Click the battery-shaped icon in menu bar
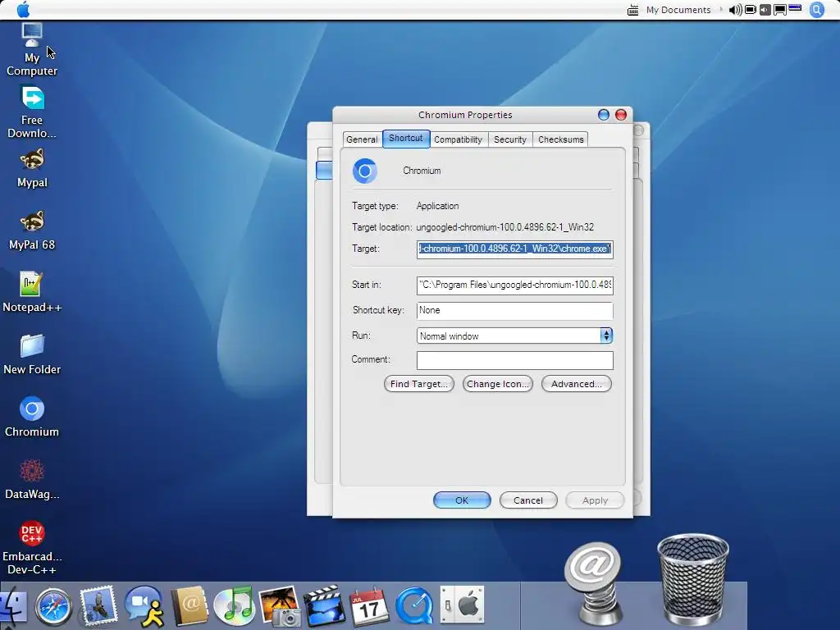The width and height of the screenshot is (840, 630). point(751,10)
